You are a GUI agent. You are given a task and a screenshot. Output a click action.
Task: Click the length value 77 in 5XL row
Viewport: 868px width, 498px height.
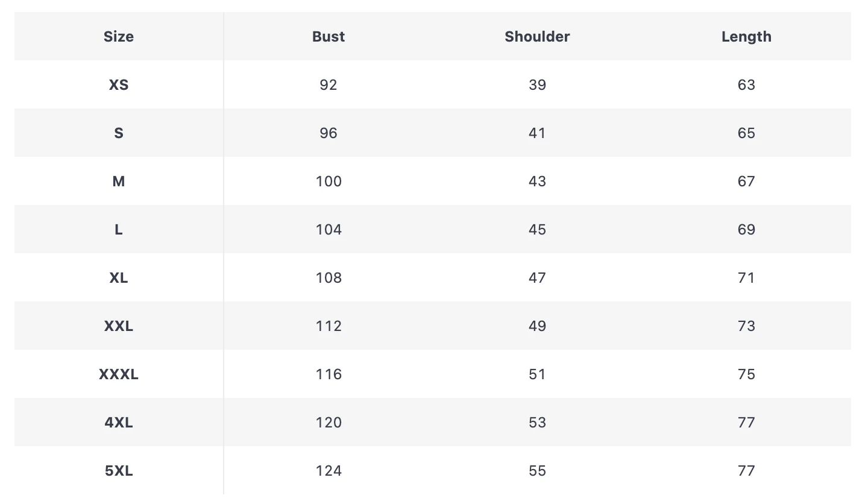point(746,471)
